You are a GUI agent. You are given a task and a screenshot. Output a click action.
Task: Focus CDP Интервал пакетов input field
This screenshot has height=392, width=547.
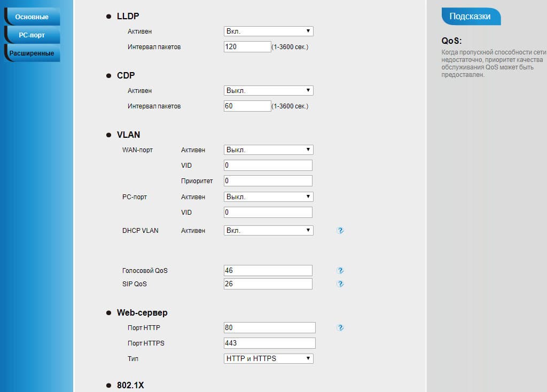click(x=247, y=106)
